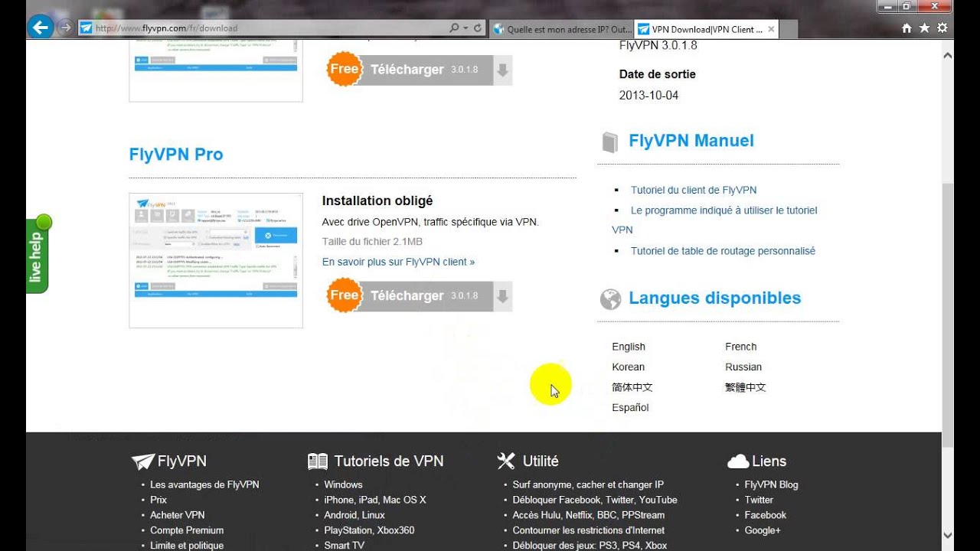This screenshot has width=980, height=551.
Task: Open 'Contourner les restrictions d'Internet' link
Action: 589,530
